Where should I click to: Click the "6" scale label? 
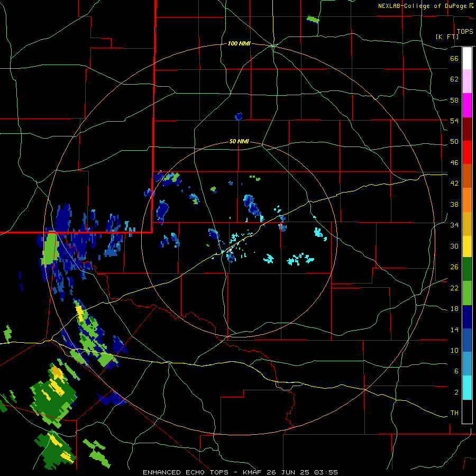(456, 371)
